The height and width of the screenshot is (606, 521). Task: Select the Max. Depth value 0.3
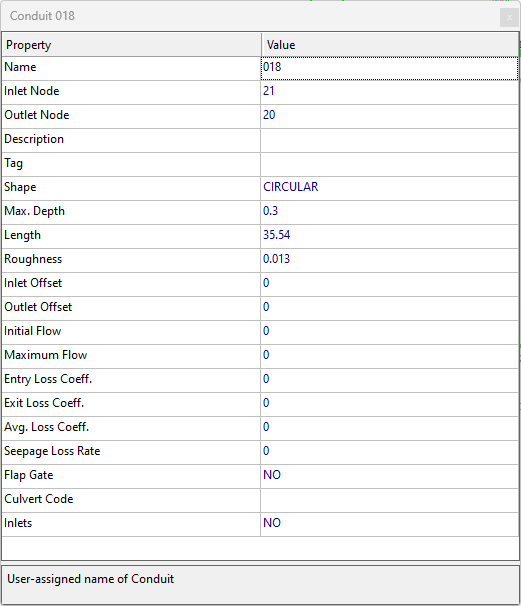(x=390, y=212)
